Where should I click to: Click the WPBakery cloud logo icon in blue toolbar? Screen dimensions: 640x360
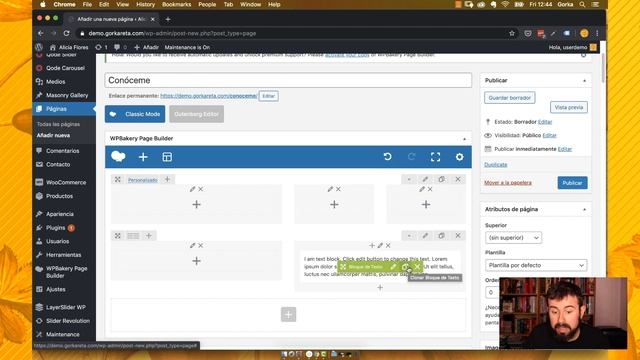[118, 157]
